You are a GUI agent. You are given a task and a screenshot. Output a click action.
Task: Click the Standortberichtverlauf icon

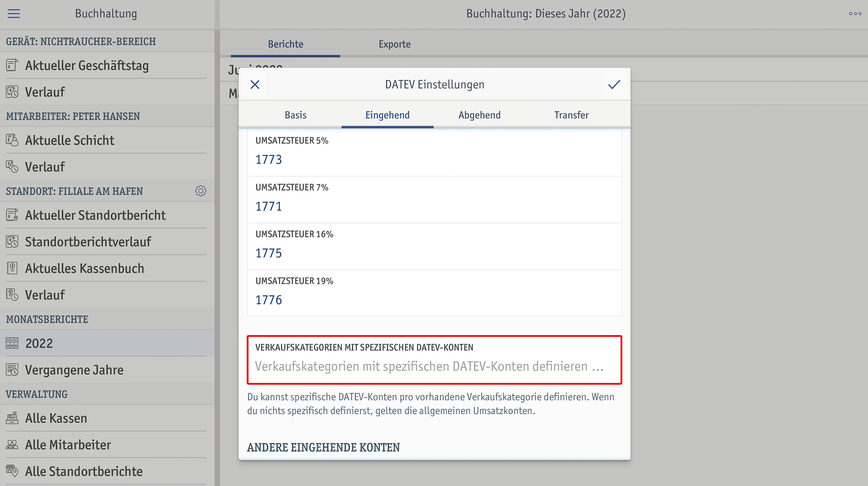[x=12, y=241]
